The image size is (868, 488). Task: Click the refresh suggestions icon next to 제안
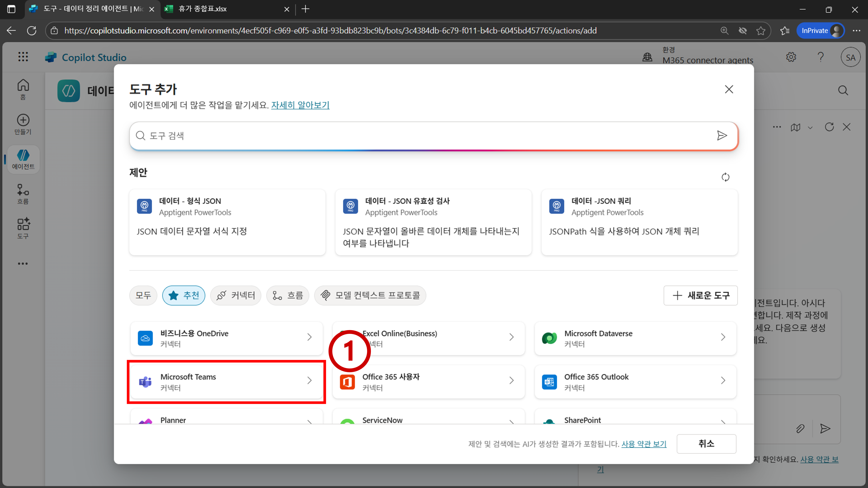(x=725, y=177)
